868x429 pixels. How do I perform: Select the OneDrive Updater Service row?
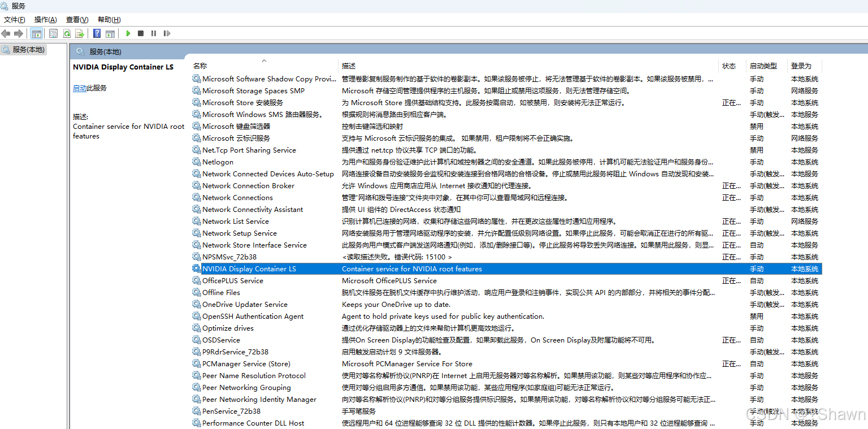click(506, 304)
